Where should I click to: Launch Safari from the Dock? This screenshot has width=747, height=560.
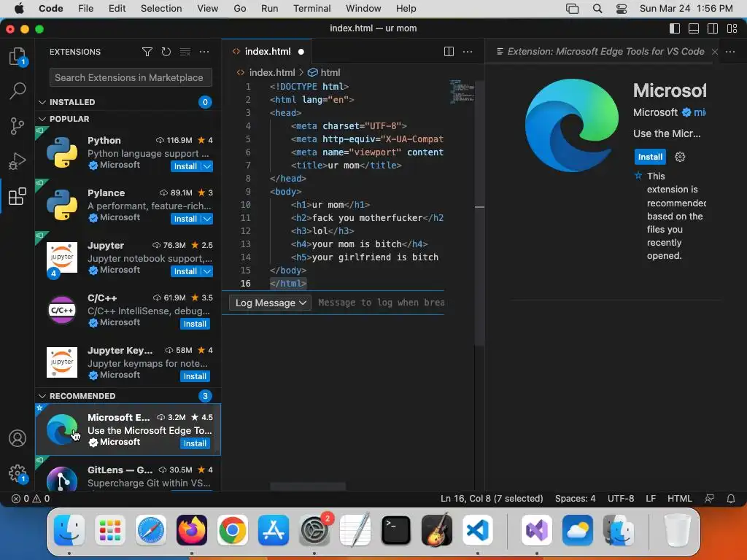[151, 530]
